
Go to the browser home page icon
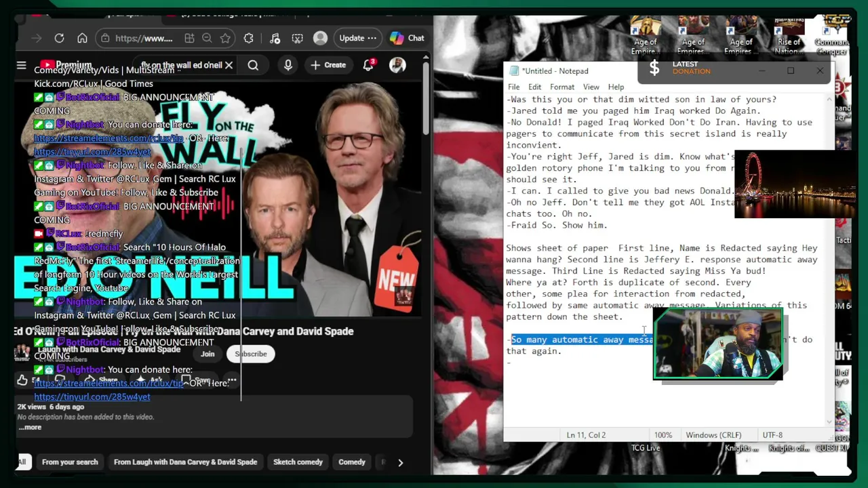[x=82, y=39]
